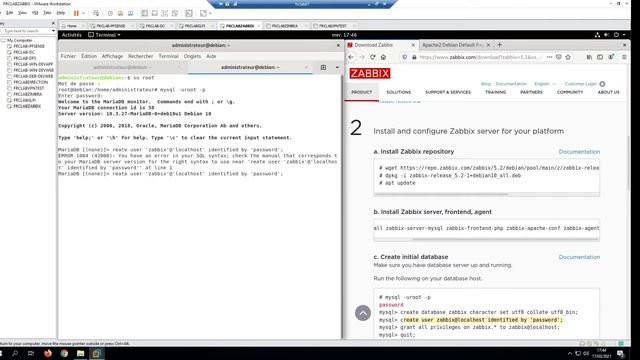Click the send Ctrl+Alt+Del icon in VMware toolbar

(96, 13)
